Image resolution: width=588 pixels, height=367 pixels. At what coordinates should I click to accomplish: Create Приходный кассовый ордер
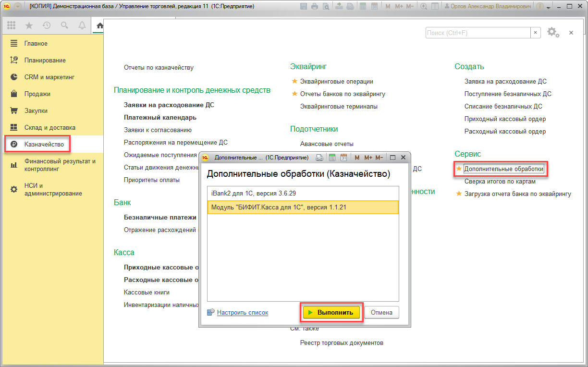pos(505,119)
